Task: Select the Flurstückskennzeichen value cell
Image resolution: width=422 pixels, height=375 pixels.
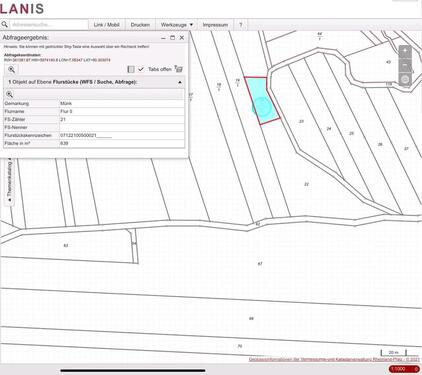Action: click(x=122, y=136)
